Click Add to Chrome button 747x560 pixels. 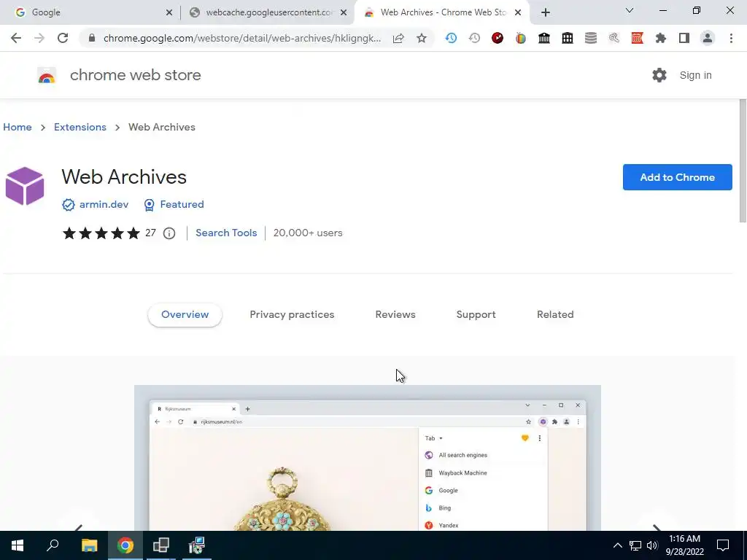click(x=677, y=177)
